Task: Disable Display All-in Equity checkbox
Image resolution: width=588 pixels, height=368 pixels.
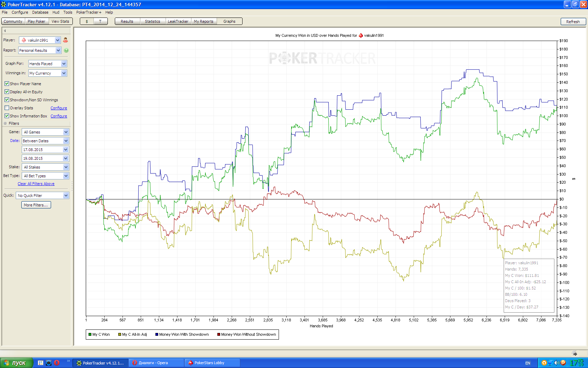Action: (x=7, y=92)
